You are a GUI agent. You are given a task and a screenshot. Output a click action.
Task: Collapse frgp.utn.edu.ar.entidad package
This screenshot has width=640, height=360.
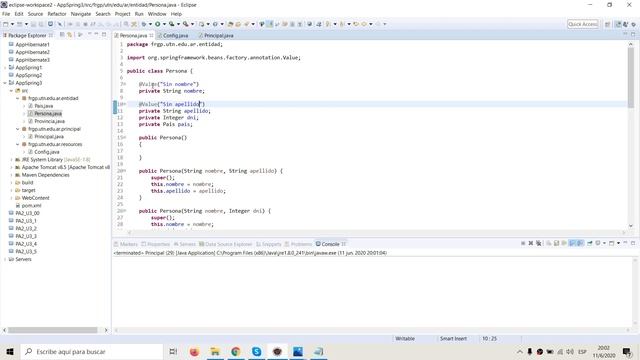click(18, 98)
